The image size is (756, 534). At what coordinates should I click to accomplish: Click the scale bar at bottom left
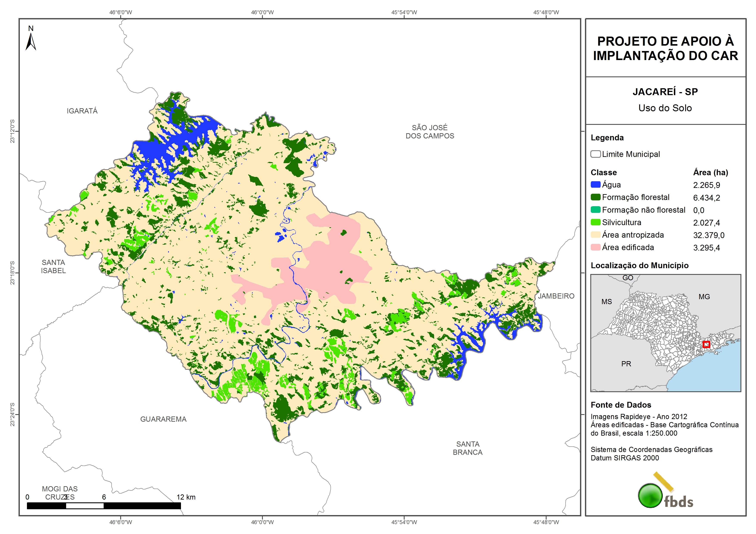(104, 506)
